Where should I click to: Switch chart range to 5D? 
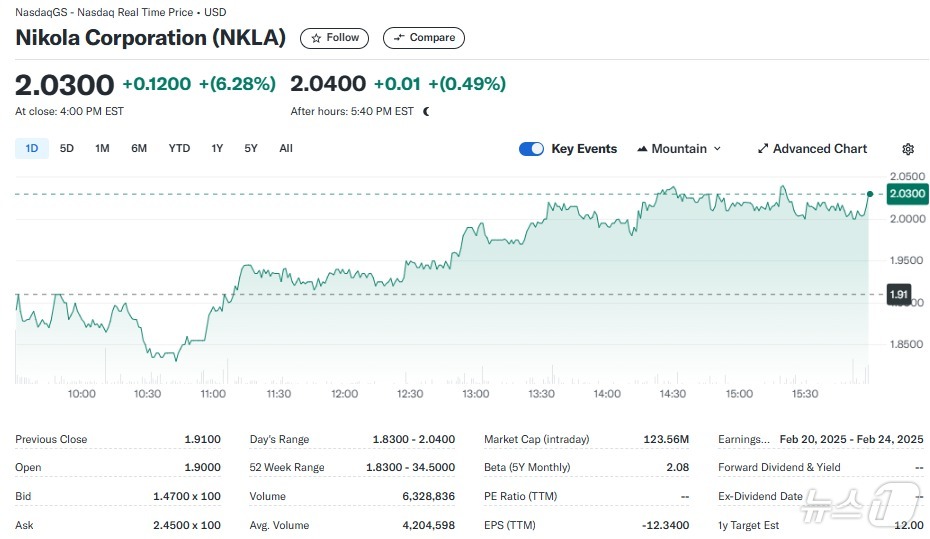(66, 148)
